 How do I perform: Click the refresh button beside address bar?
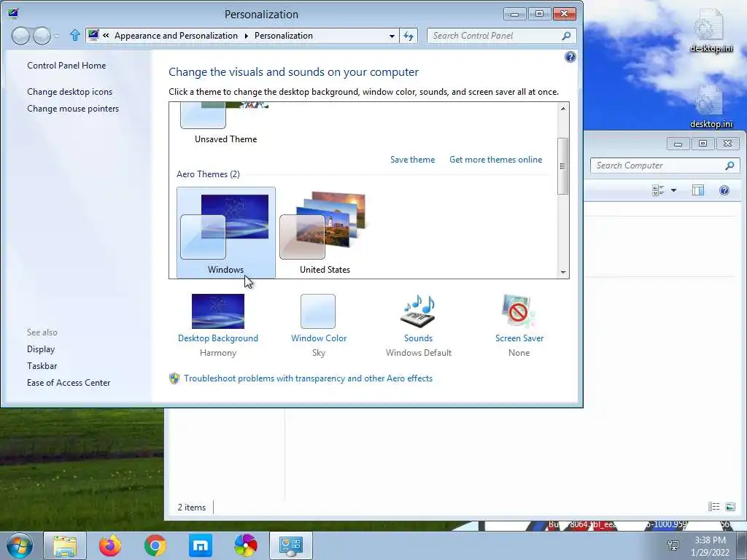click(x=409, y=36)
